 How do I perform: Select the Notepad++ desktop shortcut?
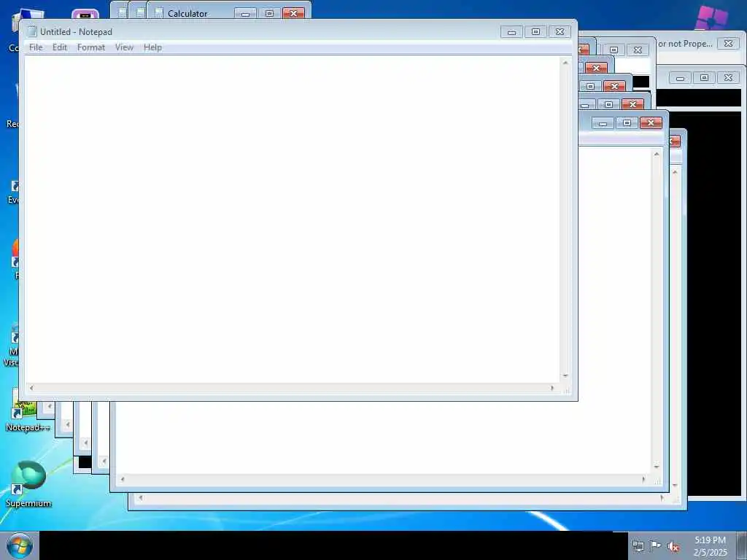pos(27,411)
